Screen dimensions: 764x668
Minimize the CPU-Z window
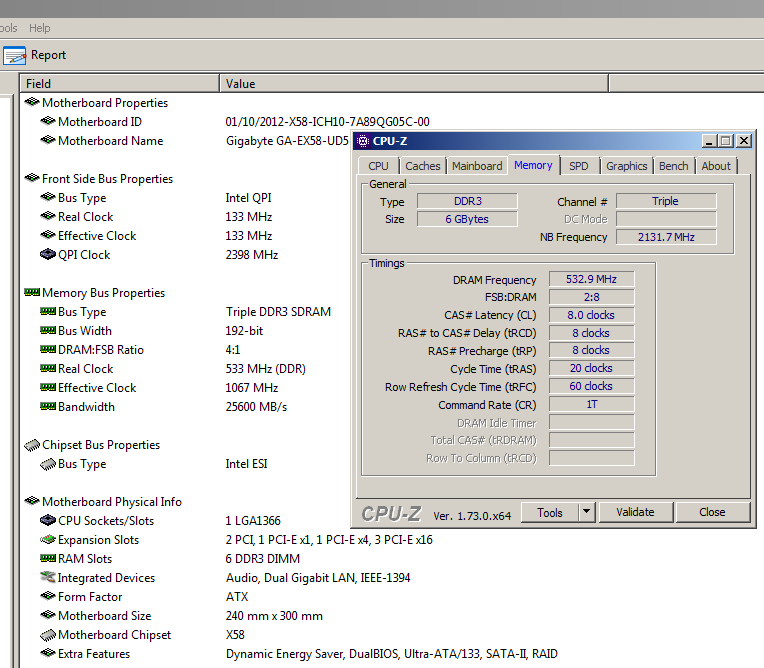[x=709, y=141]
